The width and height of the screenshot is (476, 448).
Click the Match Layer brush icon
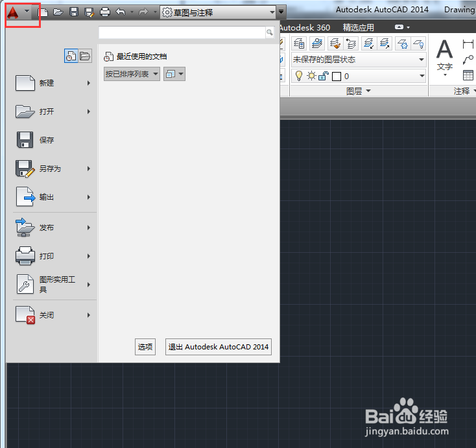coord(335,43)
